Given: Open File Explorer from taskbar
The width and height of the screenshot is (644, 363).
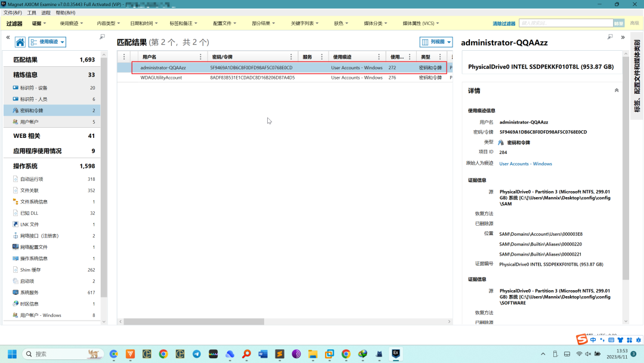Looking at the screenshot, I should (x=312, y=354).
